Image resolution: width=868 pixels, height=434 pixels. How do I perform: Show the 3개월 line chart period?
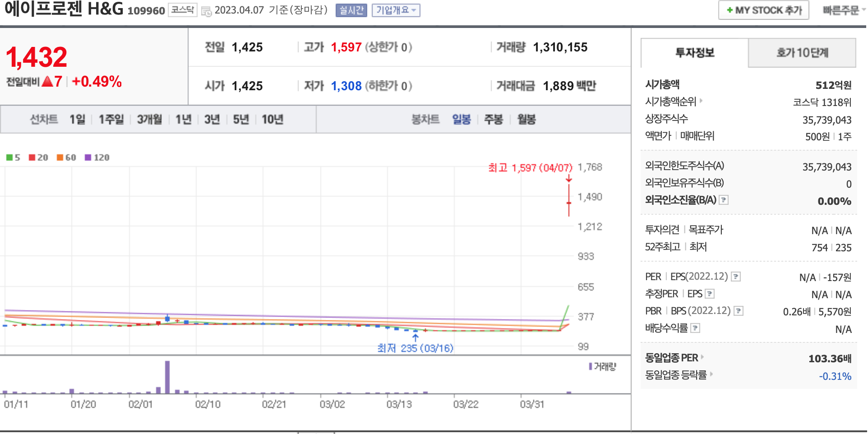point(149,120)
